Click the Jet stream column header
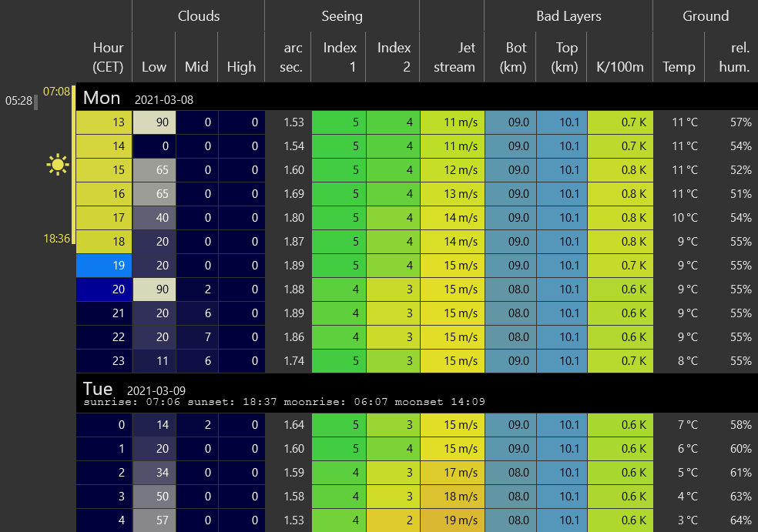758x532 pixels. 454,57
